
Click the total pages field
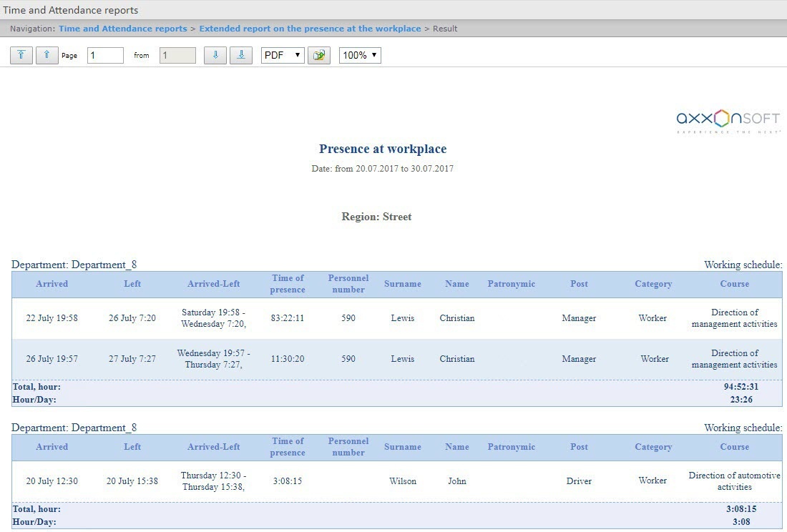[x=177, y=55]
